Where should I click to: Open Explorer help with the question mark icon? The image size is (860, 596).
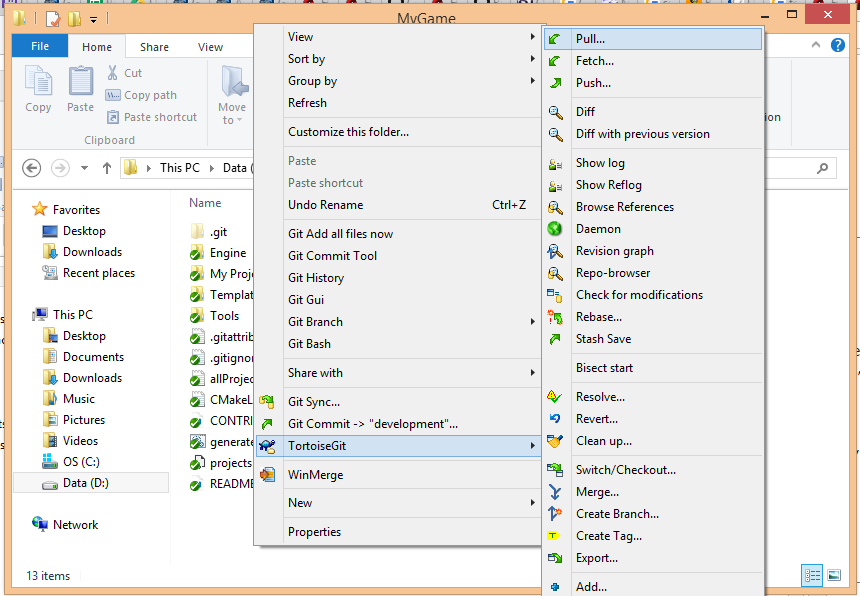click(838, 45)
